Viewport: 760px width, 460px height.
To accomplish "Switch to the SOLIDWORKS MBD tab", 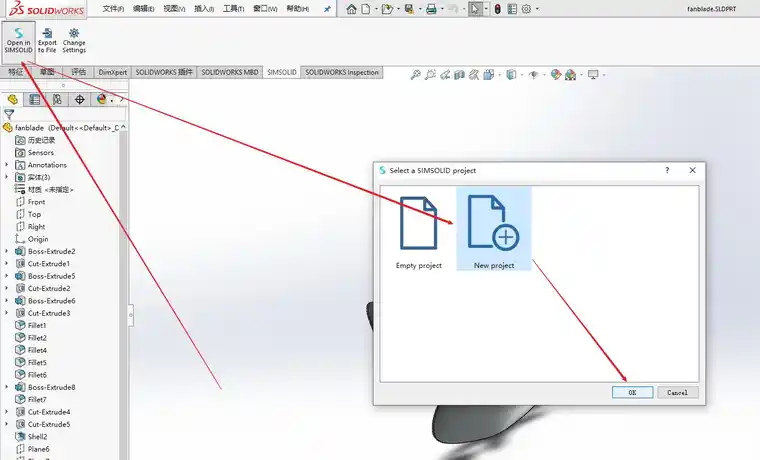I will [230, 72].
